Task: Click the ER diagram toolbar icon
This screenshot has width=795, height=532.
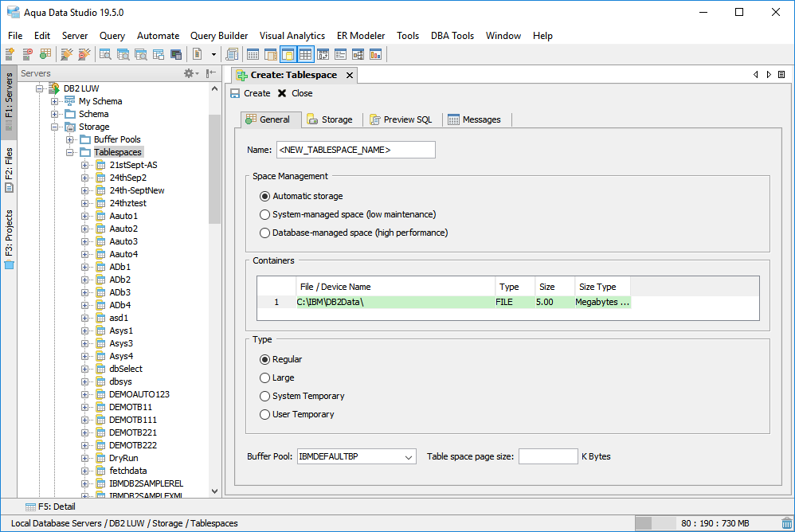Action: [x=358, y=54]
